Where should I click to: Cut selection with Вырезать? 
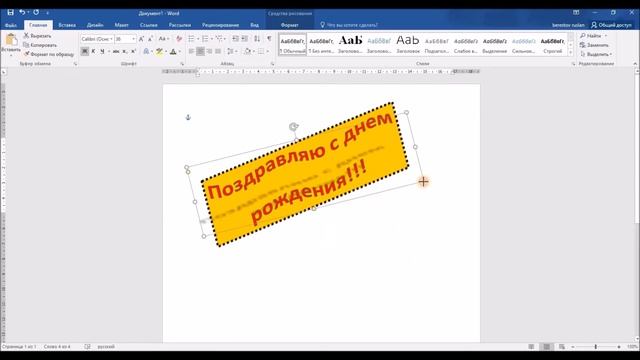point(37,36)
